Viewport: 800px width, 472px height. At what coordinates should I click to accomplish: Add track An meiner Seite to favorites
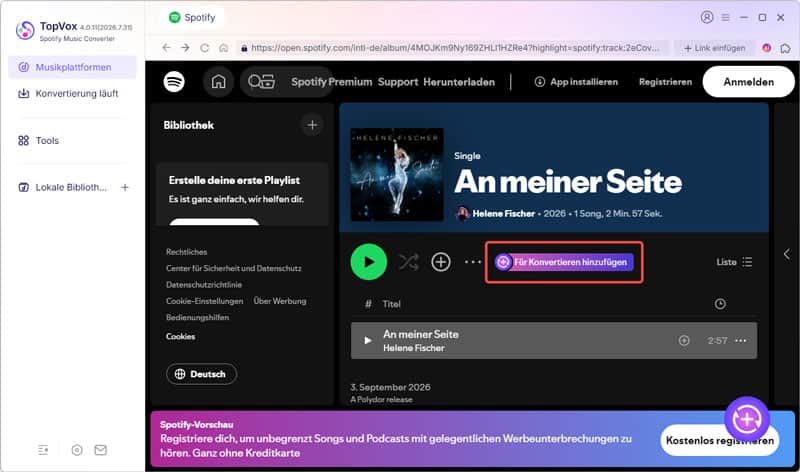684,340
